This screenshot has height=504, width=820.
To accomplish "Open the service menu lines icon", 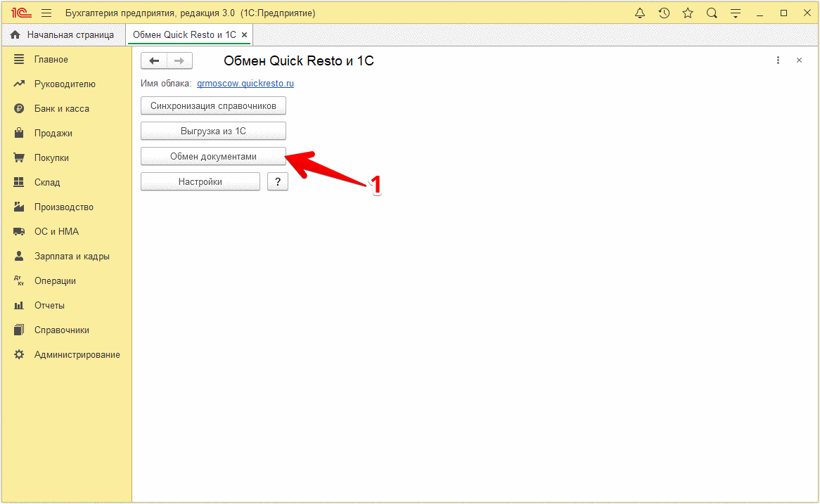I will point(736,13).
